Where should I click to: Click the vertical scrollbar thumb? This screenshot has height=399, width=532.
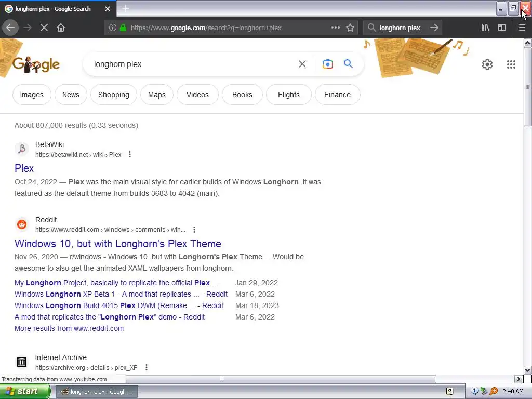coord(528,87)
